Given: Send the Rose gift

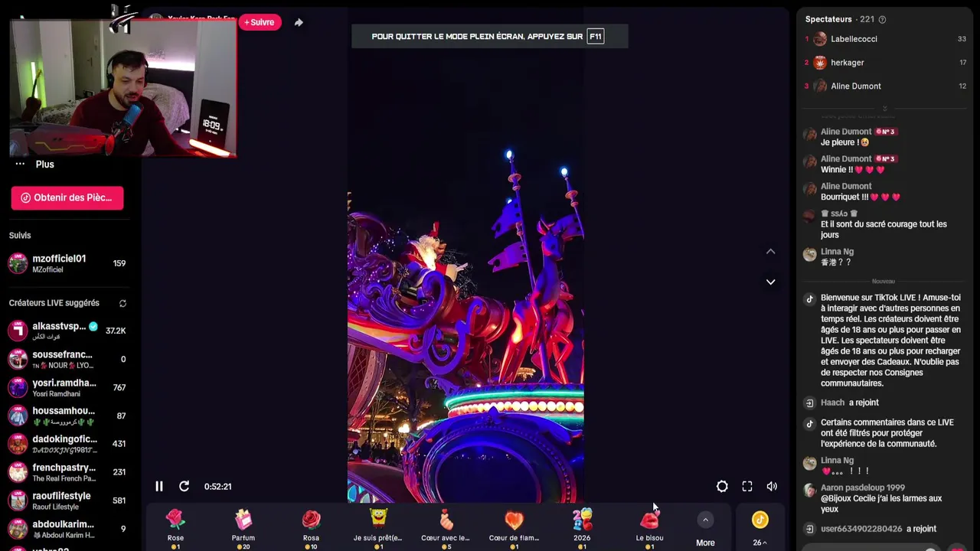Looking at the screenshot, I should 175,528.
